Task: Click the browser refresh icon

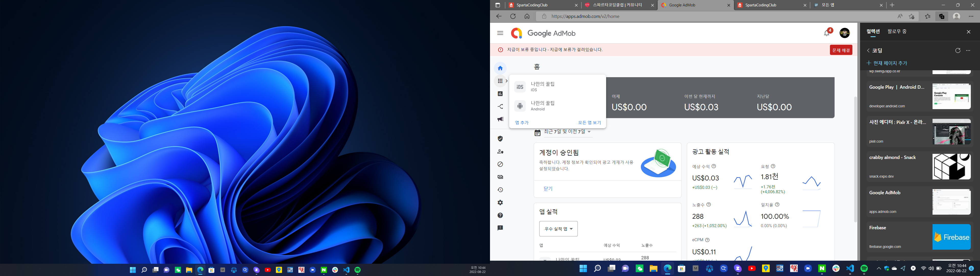Action: (512, 16)
